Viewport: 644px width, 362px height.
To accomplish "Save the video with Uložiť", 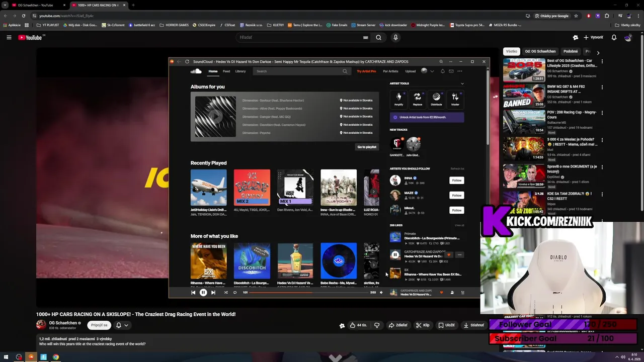I will pyautogui.click(x=446, y=325).
